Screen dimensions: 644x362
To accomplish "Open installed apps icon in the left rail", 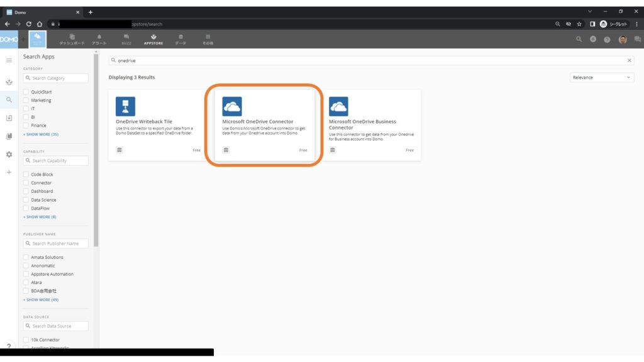I will [9, 118].
